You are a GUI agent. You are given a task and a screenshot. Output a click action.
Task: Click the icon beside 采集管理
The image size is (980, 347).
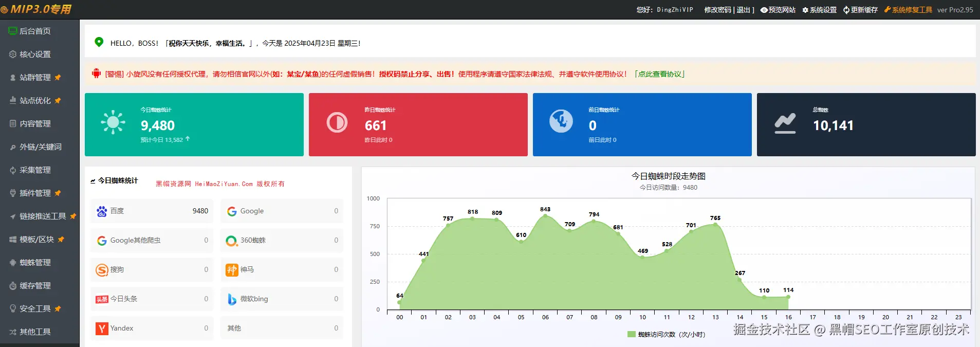coord(13,170)
